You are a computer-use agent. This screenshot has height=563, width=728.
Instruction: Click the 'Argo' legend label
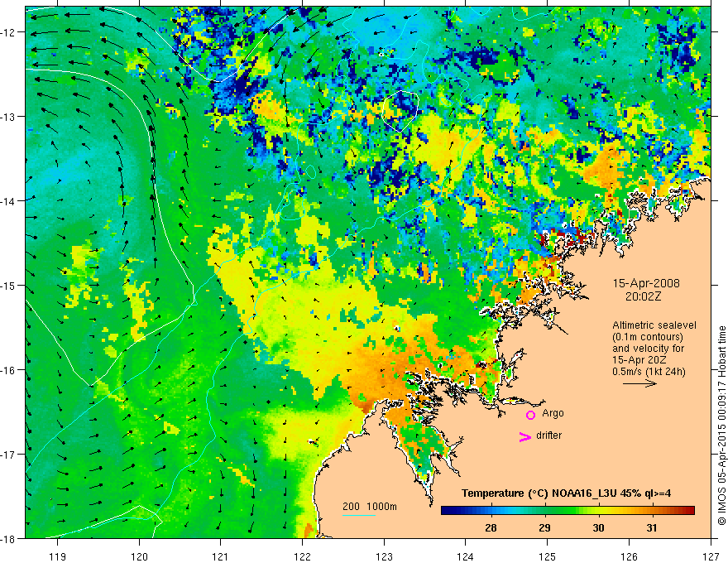pyautogui.click(x=553, y=413)
